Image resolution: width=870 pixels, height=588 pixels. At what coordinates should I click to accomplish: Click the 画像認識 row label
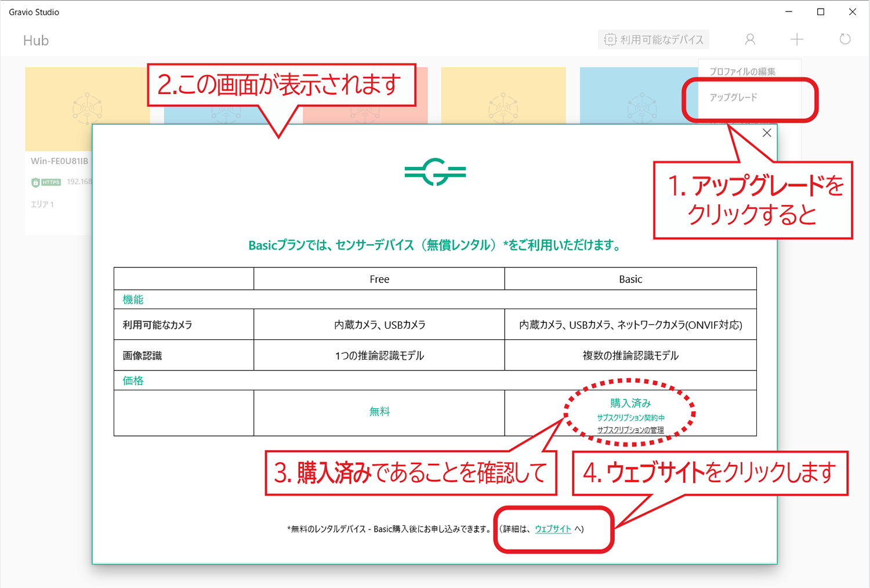[x=142, y=355]
